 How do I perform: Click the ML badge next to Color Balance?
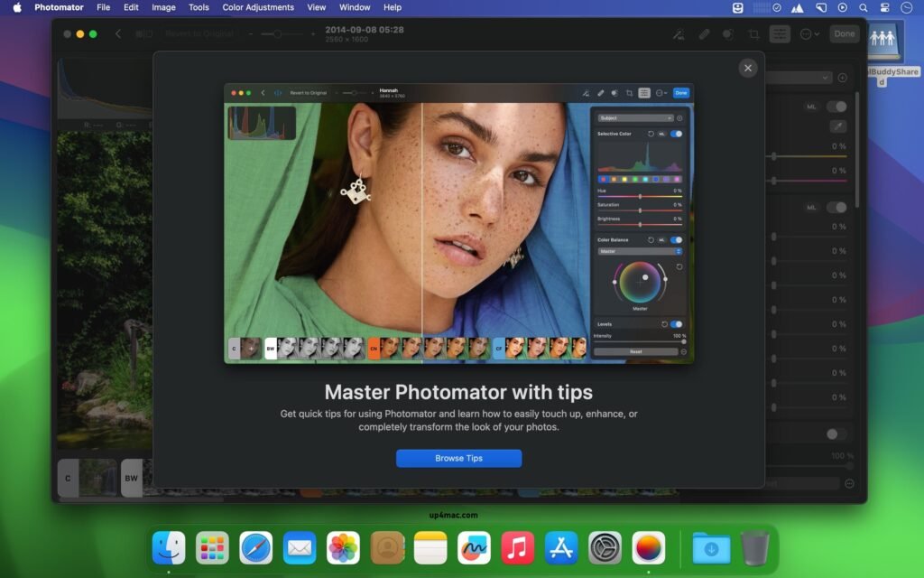point(662,238)
